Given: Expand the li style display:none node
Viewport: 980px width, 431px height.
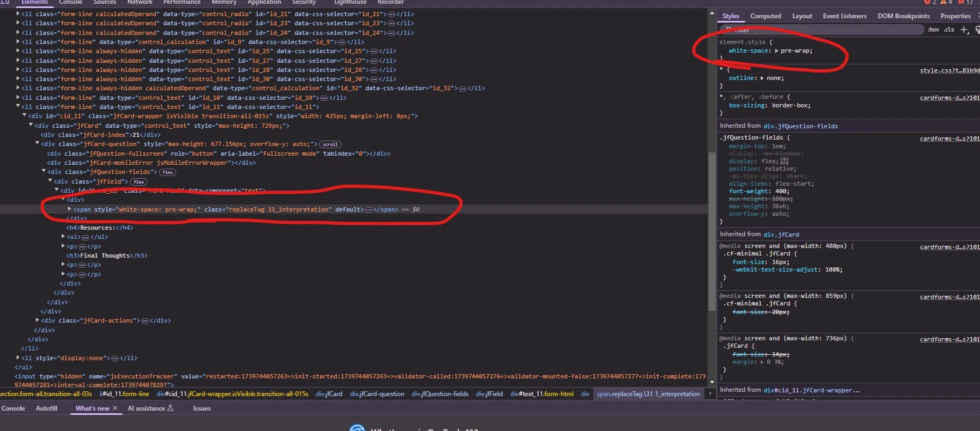Looking at the screenshot, I should tap(18, 358).
